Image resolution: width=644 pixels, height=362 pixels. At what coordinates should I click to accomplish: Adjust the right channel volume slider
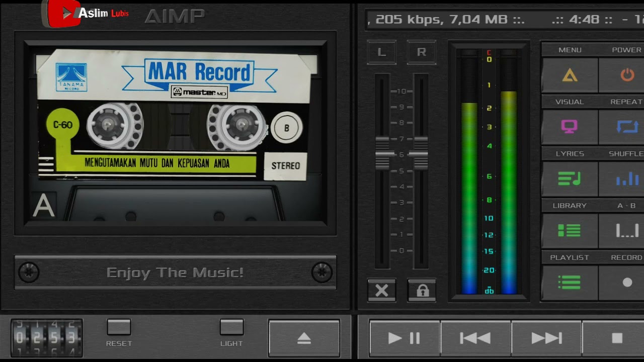point(421,153)
